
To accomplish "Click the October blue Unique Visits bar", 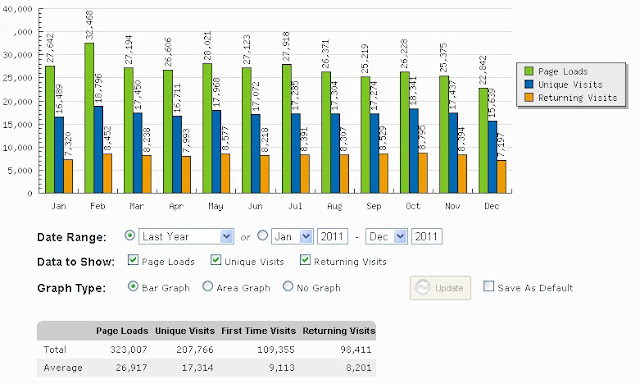I will 414,151.
